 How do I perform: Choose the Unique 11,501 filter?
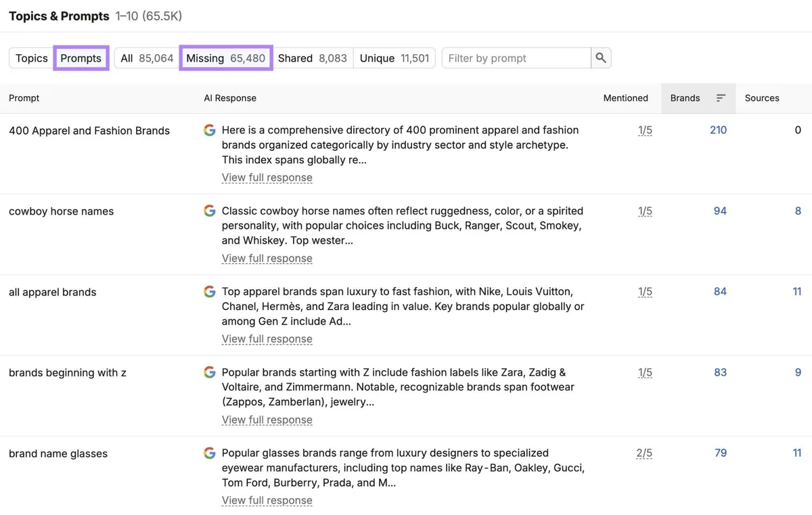394,58
